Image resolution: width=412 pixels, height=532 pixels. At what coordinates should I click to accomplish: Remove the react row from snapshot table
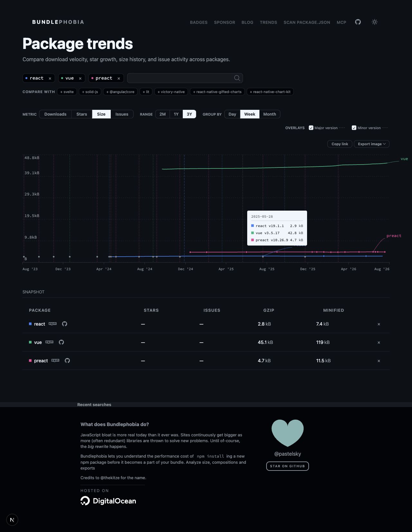pyautogui.click(x=379, y=324)
